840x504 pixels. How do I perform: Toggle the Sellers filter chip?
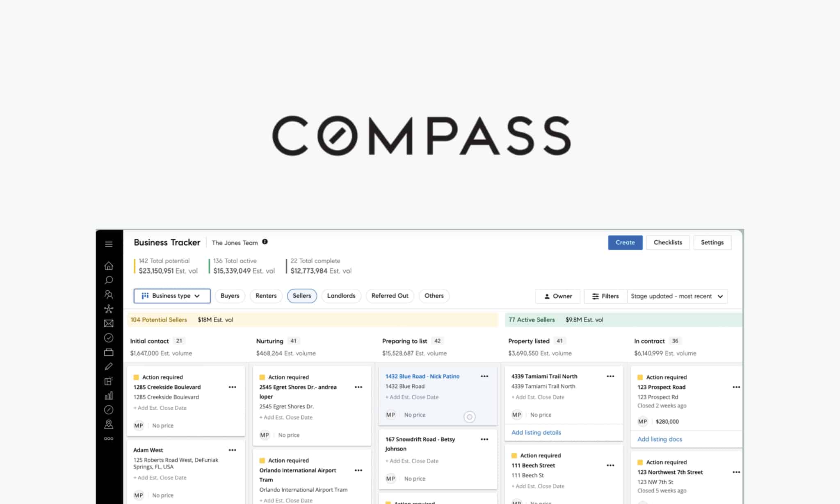point(302,296)
